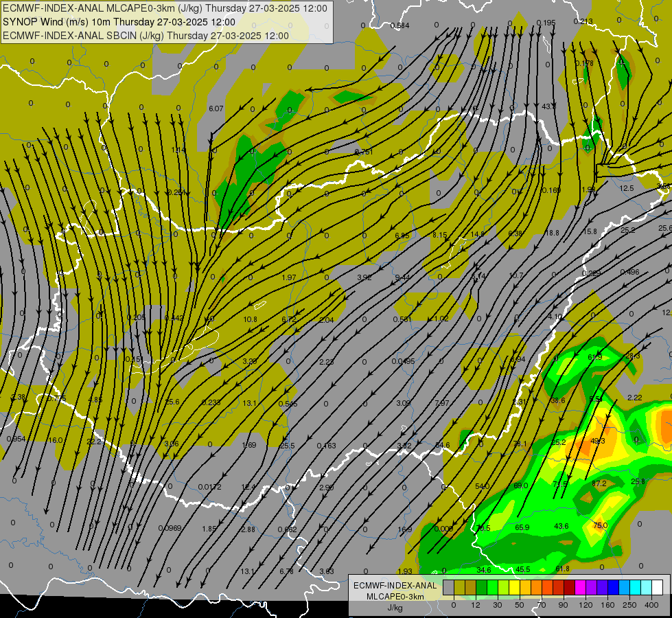
Task: Click the map value 0.0172
Action: 210,487
